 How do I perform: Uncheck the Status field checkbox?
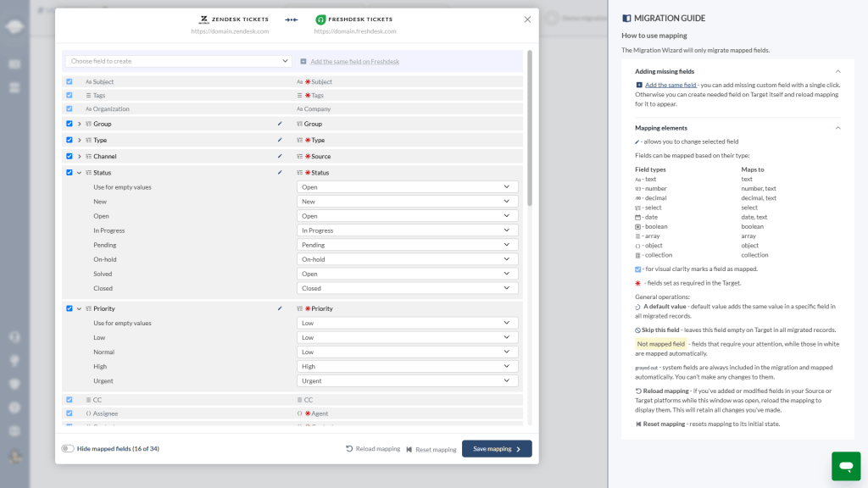70,173
